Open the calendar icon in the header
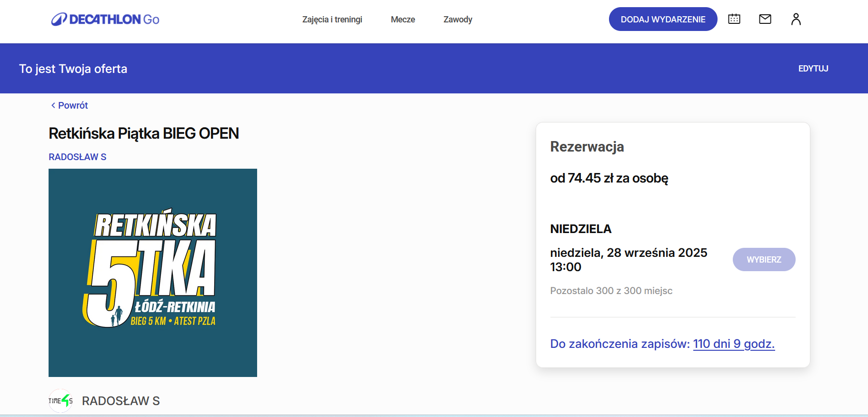The height and width of the screenshot is (417, 868). [734, 19]
